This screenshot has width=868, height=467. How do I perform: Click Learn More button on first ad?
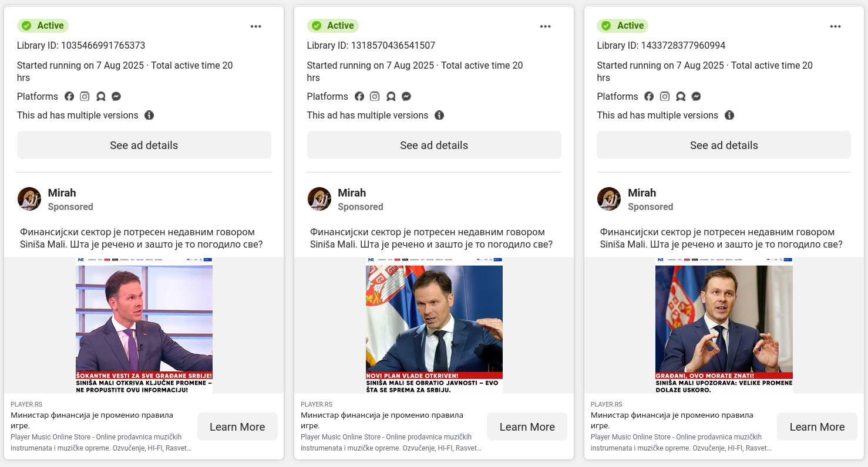(x=237, y=427)
